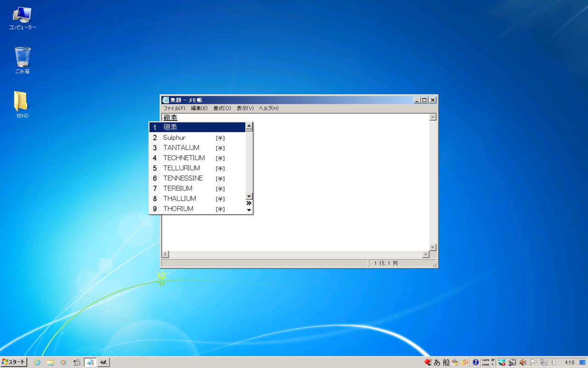
Task: Click Notepad vertical scrollbar down arrow
Action: (x=432, y=247)
